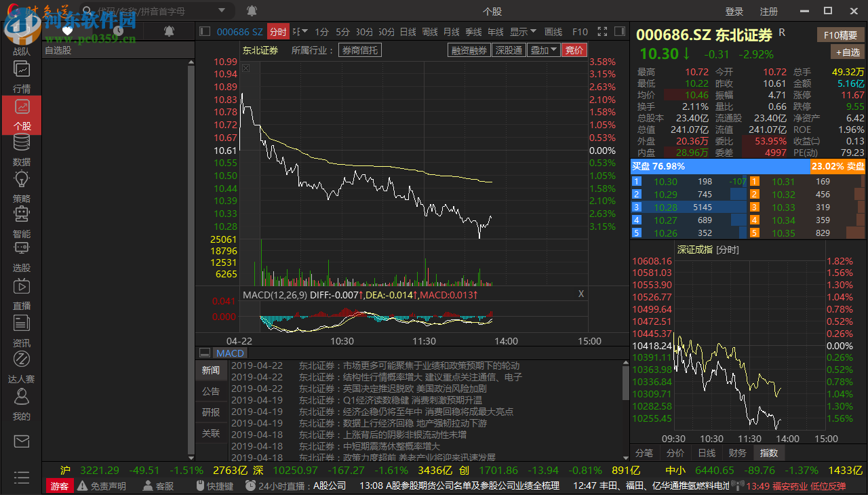Open the 叠加 overlay dropdown

pyautogui.click(x=543, y=49)
